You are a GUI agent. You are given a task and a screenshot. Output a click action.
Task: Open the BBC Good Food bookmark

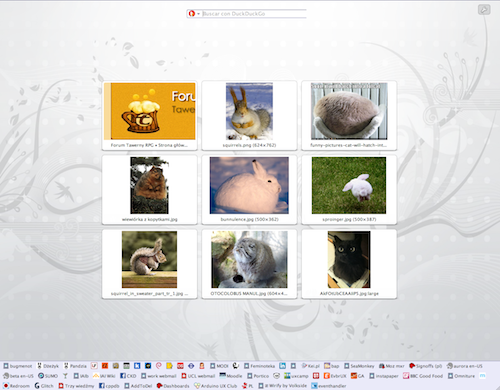tap(423, 376)
